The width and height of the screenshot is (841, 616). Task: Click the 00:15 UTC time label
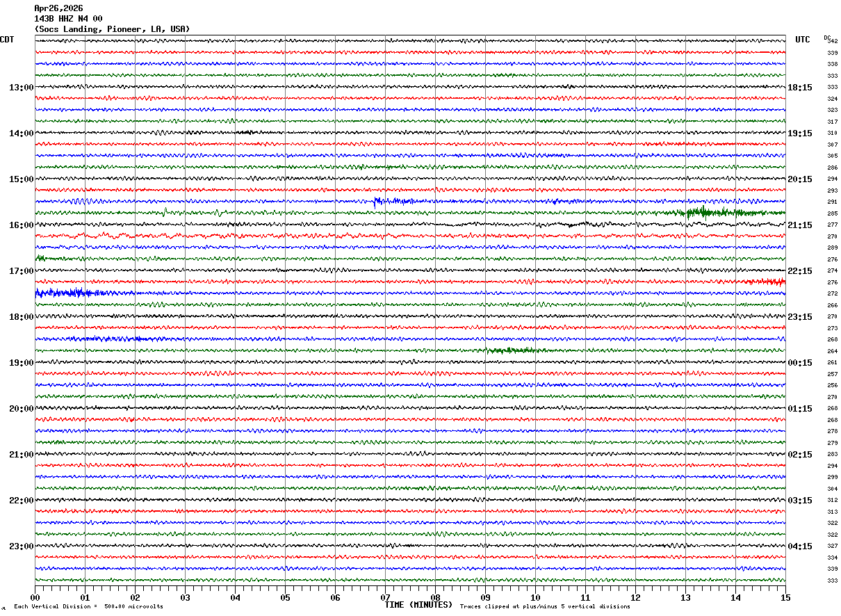(800, 363)
